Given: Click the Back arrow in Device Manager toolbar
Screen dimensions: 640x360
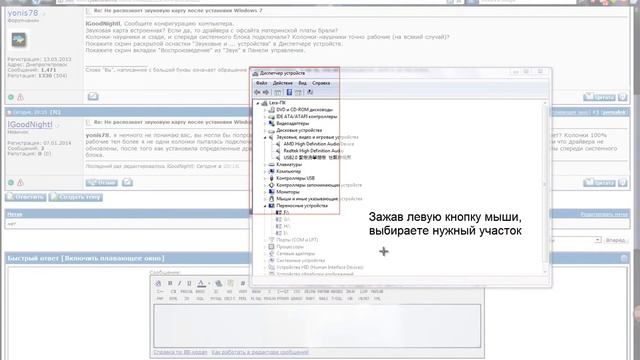Looking at the screenshot, I should point(258,93).
